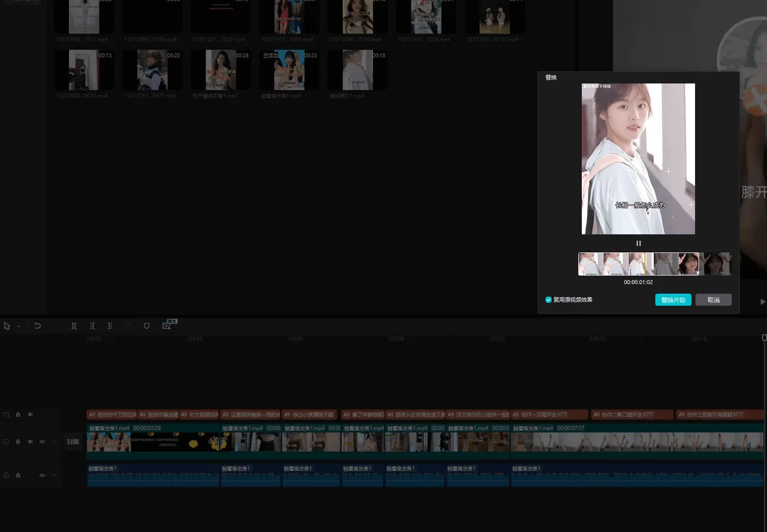Click 取消 to cancel replacement
The image size is (767, 532).
coord(713,300)
